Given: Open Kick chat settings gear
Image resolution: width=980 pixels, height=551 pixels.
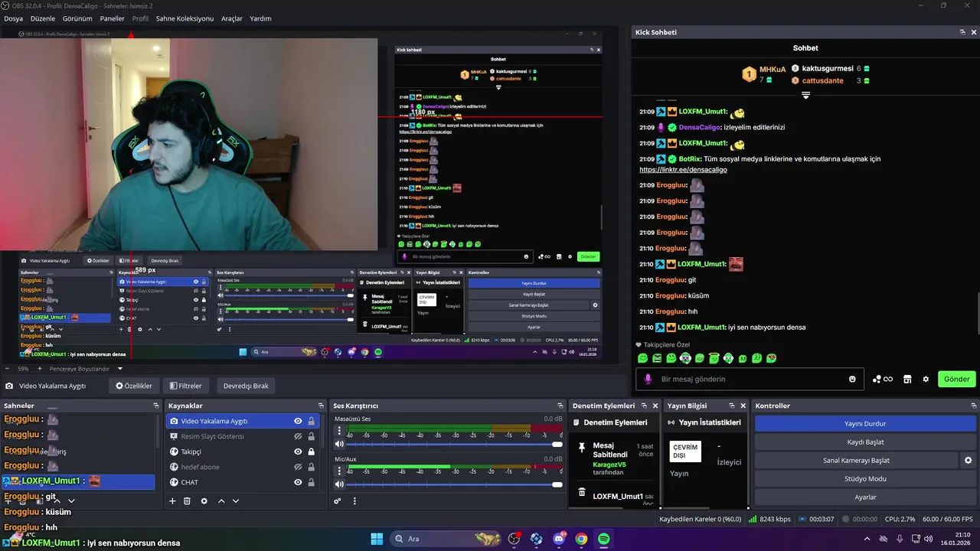Looking at the screenshot, I should point(926,379).
